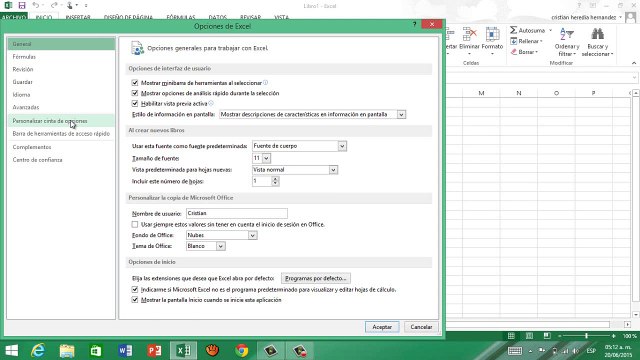640x360 pixels.
Task: Click the Undo arrow in title bar
Action: click(x=36, y=5)
